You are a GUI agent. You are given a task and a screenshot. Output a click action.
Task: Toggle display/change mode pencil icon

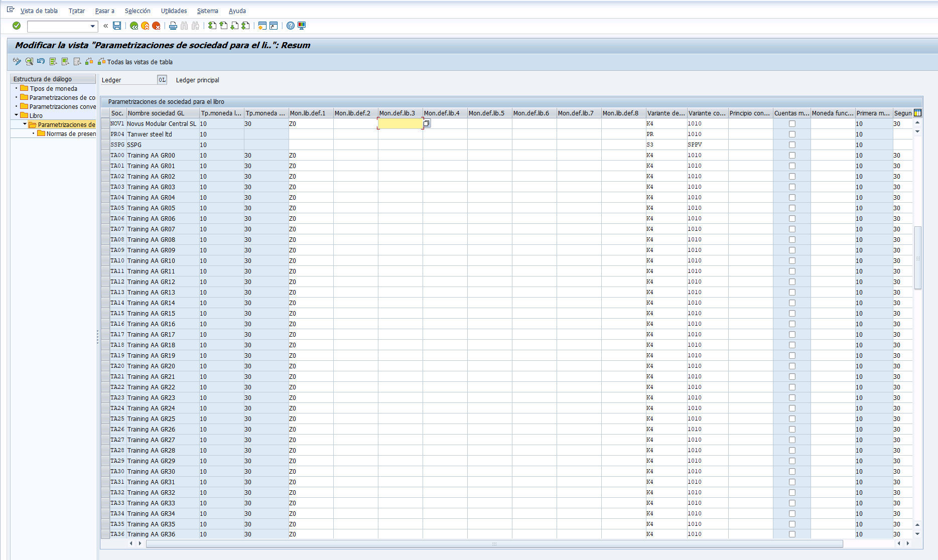click(x=17, y=62)
